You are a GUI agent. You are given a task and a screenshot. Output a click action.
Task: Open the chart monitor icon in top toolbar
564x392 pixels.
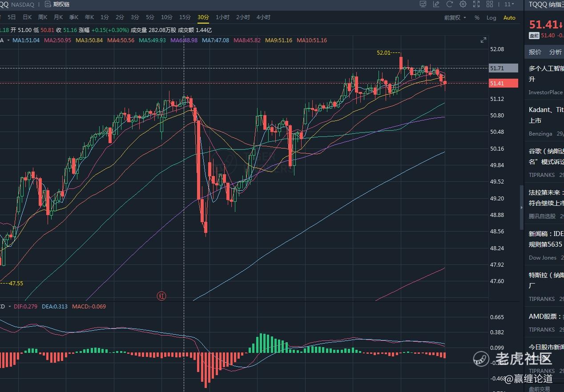tap(423, 4)
